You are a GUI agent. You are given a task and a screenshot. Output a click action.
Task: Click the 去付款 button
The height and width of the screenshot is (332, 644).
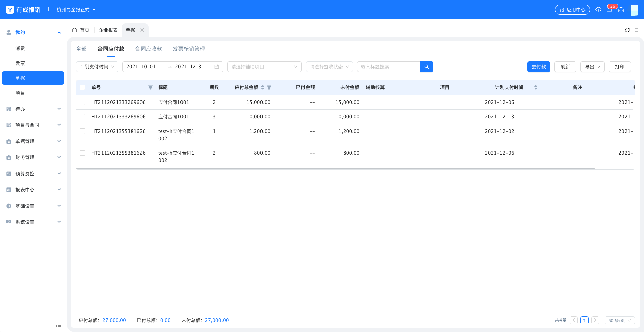pos(539,67)
